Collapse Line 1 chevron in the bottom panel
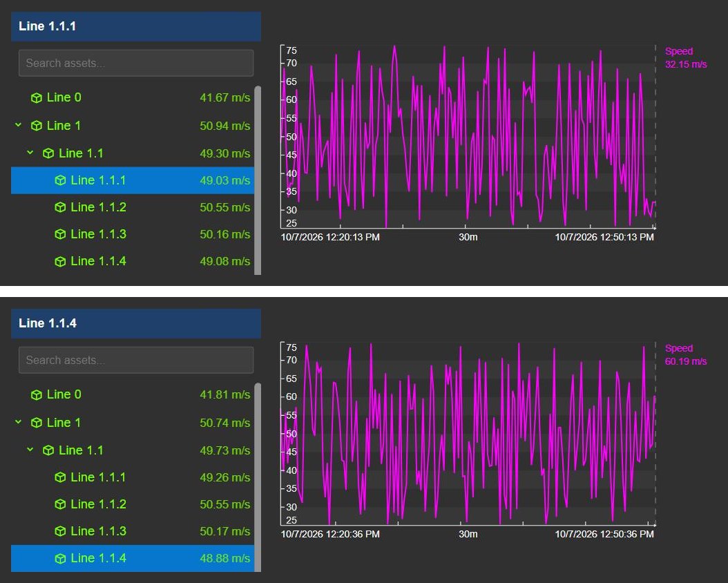 (x=18, y=422)
